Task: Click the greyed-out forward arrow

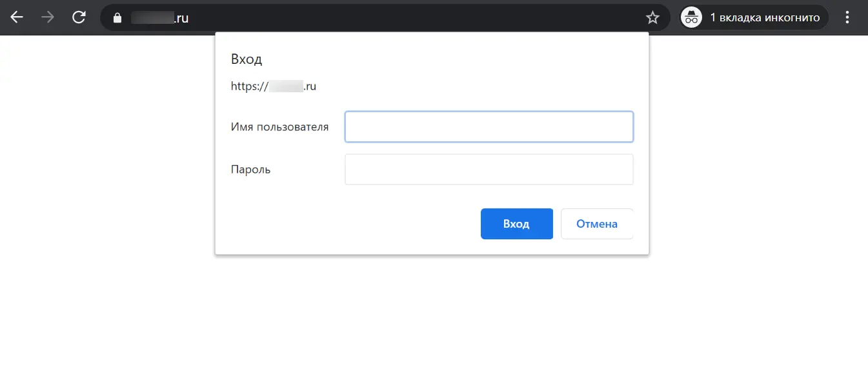Action: 48,17
